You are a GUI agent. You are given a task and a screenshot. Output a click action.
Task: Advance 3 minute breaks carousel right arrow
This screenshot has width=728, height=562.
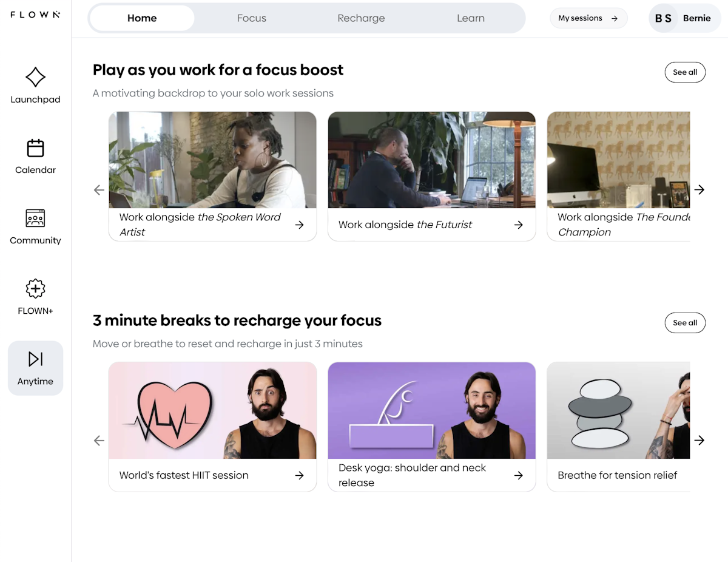coord(699,441)
